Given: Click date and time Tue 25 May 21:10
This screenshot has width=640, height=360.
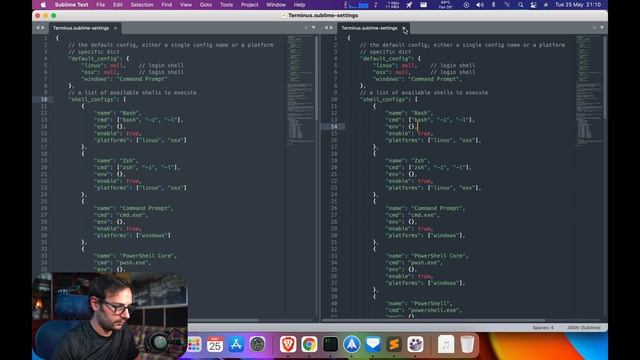Looking at the screenshot, I should 578,5.
